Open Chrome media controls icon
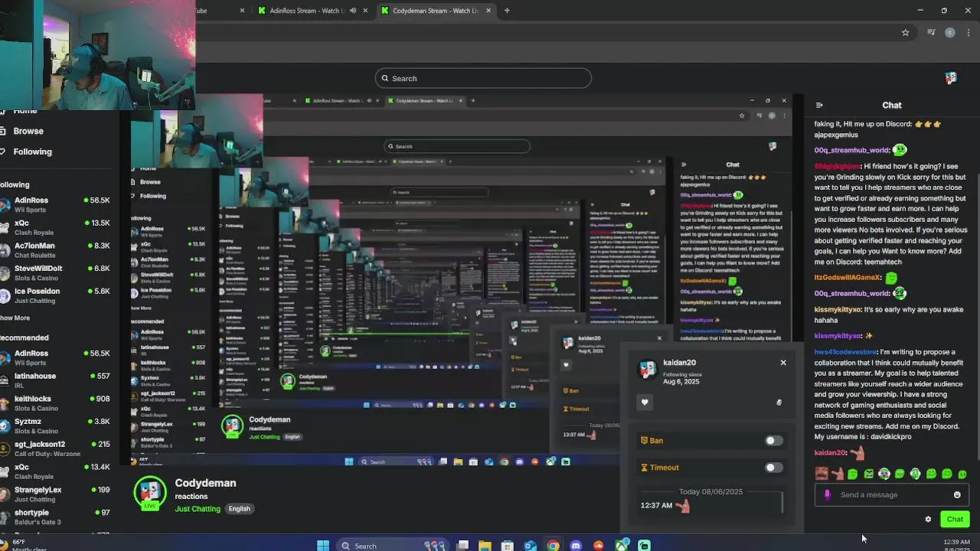The height and width of the screenshot is (551, 980). [931, 32]
